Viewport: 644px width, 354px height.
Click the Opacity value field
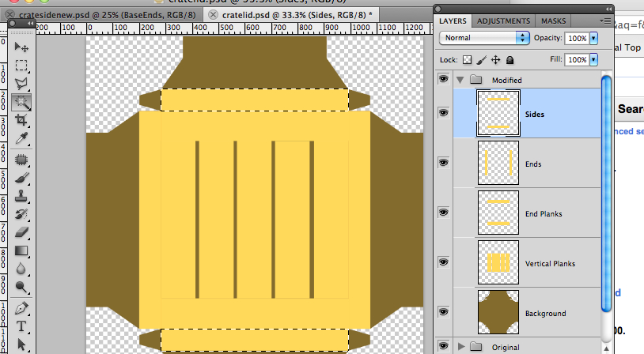click(577, 38)
